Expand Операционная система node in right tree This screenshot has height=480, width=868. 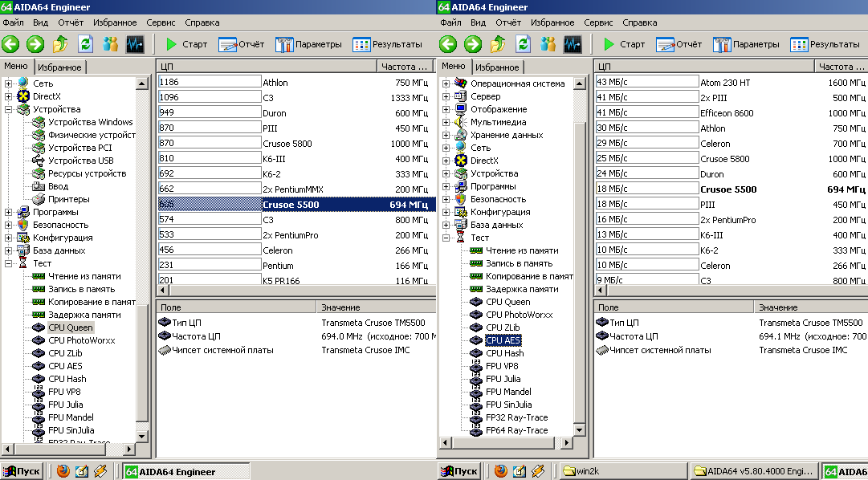coord(446,83)
